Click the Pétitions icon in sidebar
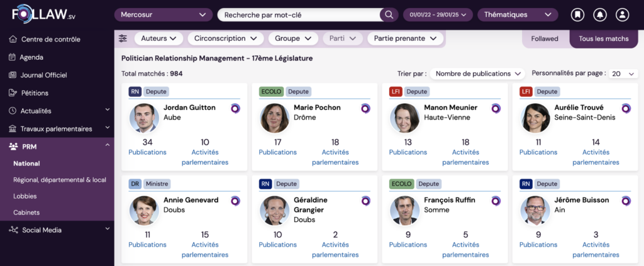The image size is (644, 266). [13, 93]
